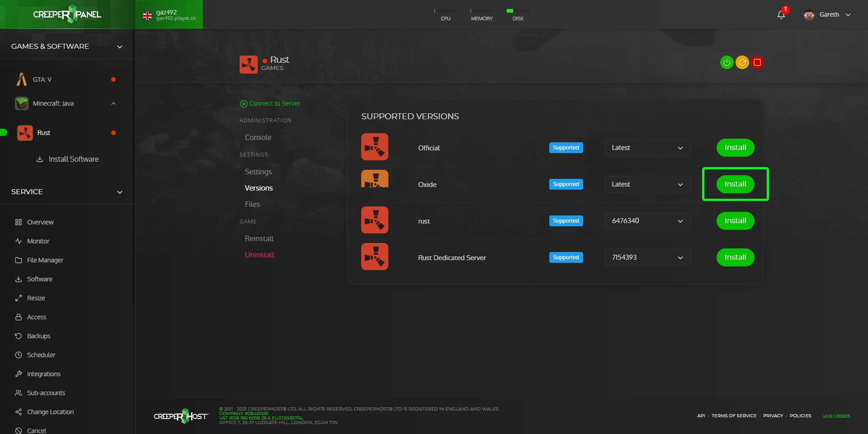Collapse the Games & Software section
Screen dimensions: 868x434
point(120,47)
